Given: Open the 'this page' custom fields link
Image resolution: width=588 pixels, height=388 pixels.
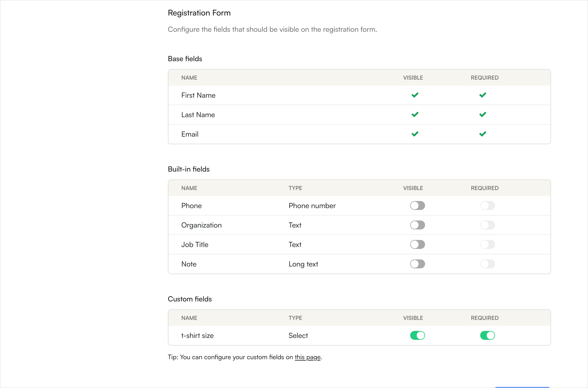Looking at the screenshot, I should pos(307,357).
